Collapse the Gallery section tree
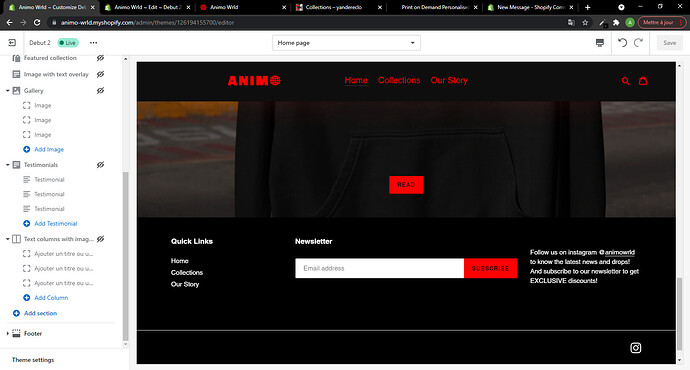This screenshot has width=690, height=370. pos(7,91)
